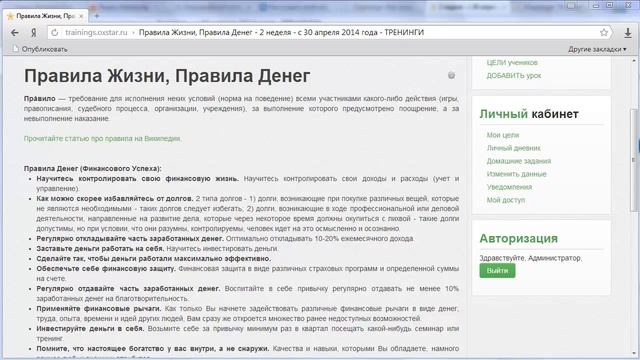
Task: Open the 'Мой доступ' link
Action: click(506, 200)
